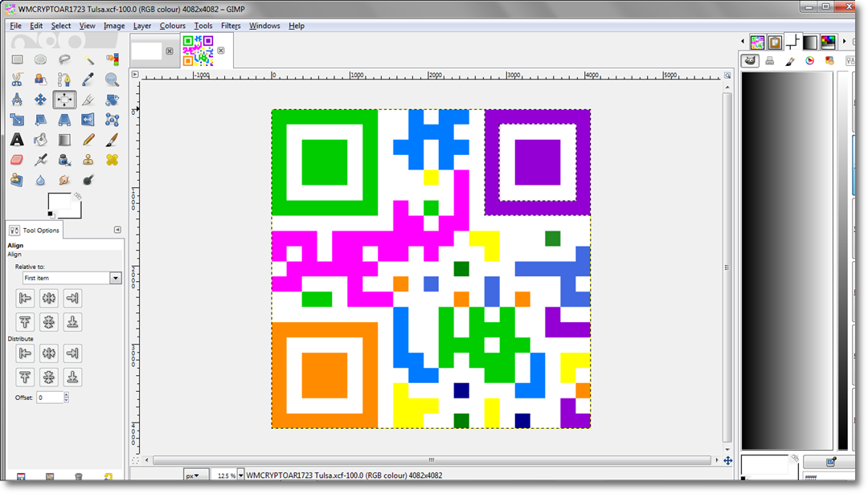The width and height of the screenshot is (868, 494).
Task: Select the Scale tool
Action: (x=17, y=120)
